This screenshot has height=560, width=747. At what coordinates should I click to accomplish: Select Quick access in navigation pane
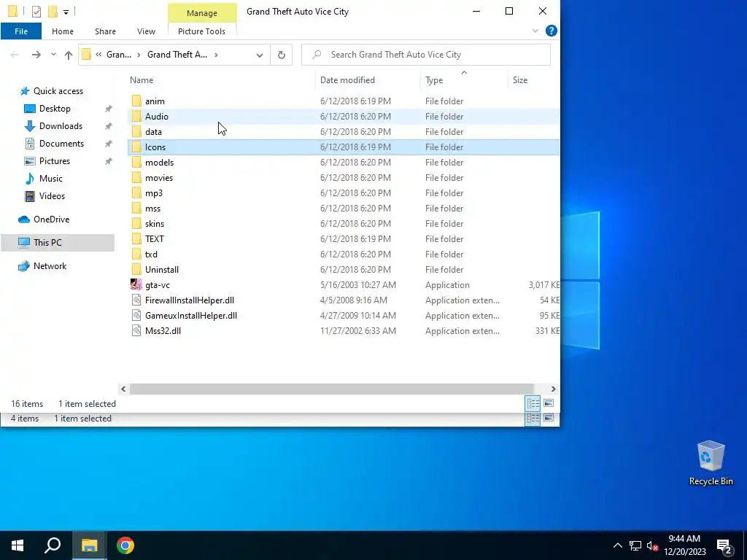[x=58, y=91]
